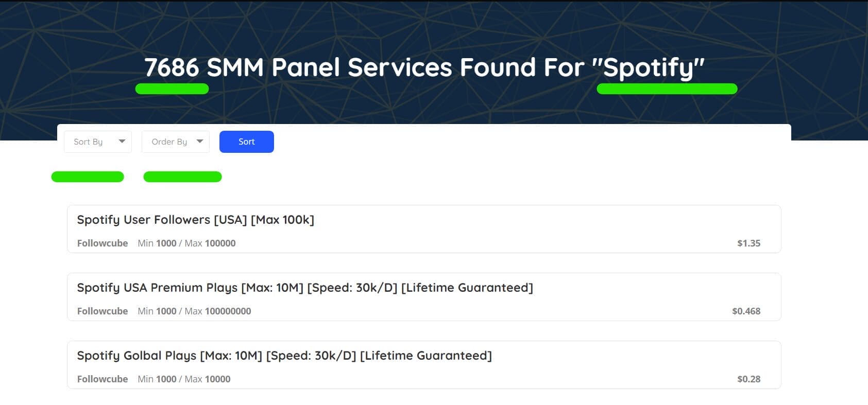This screenshot has width=868, height=405.
Task: Click the $1.35 price
Action: click(748, 243)
